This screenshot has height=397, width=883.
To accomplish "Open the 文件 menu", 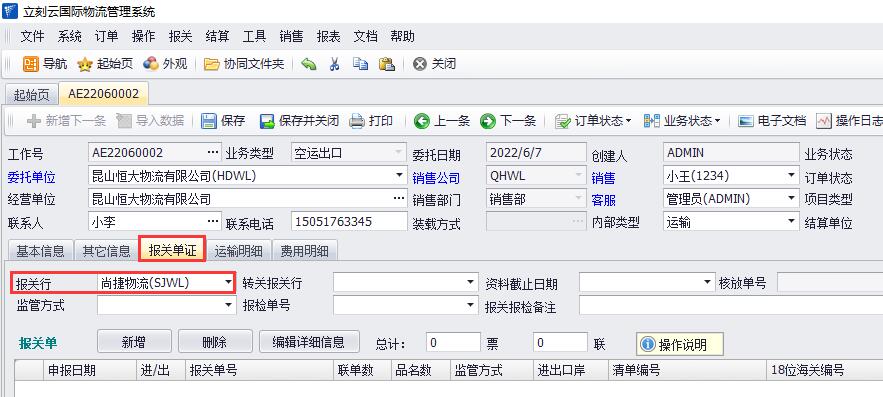I will click(x=32, y=37).
